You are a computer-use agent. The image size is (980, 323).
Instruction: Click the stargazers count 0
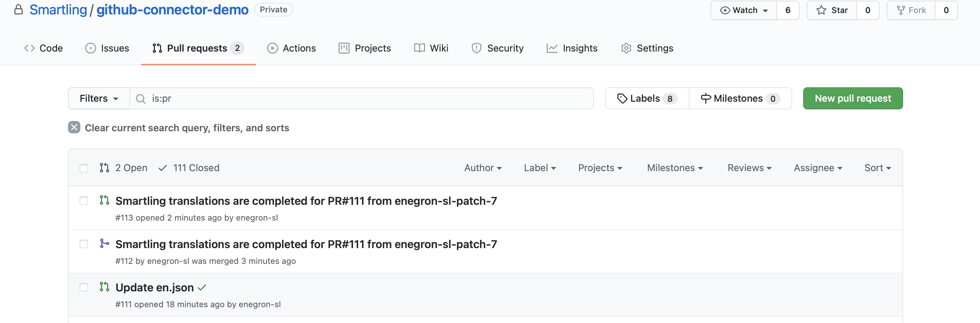(868, 10)
